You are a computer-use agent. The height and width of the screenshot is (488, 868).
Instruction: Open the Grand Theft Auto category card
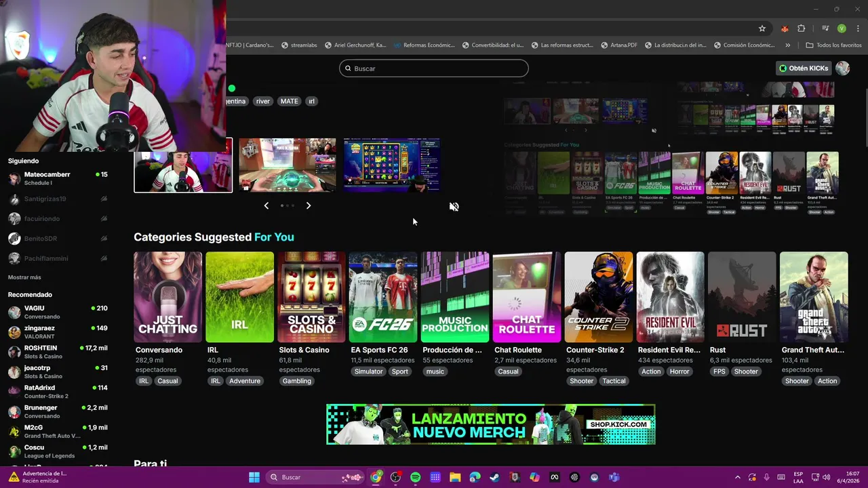814,297
